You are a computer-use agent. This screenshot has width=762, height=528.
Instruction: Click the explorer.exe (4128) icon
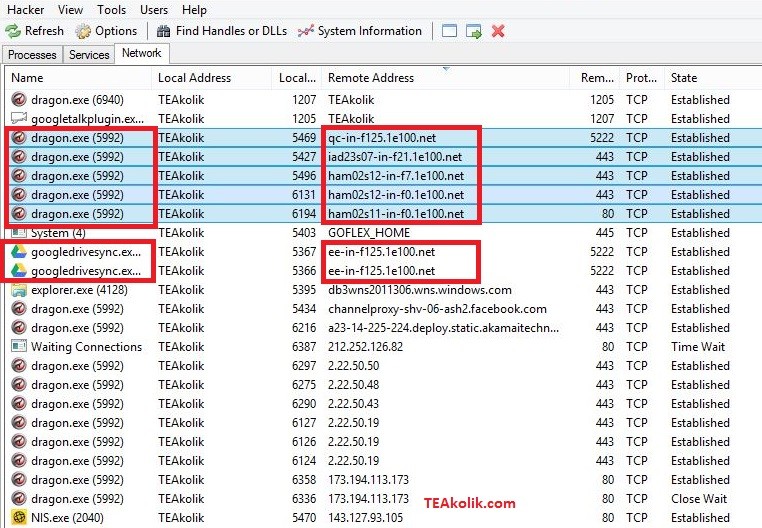click(x=18, y=290)
